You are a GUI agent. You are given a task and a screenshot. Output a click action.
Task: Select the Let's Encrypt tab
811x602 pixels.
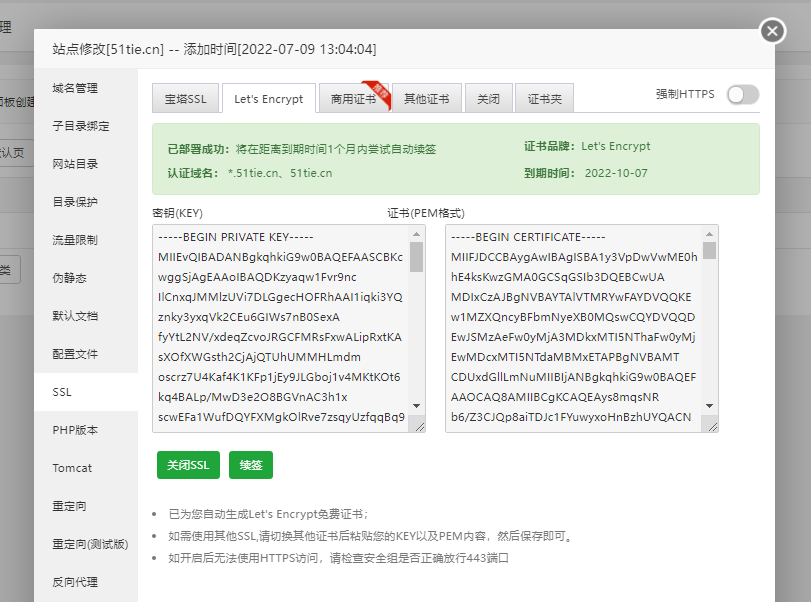[268, 99]
